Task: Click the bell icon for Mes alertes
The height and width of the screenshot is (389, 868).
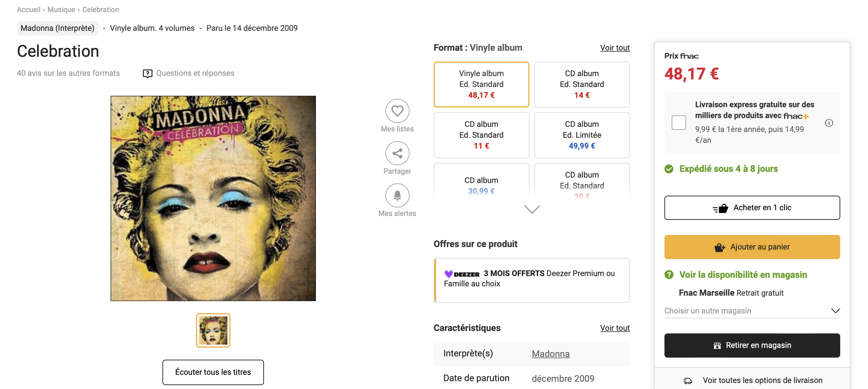Action: (x=397, y=195)
